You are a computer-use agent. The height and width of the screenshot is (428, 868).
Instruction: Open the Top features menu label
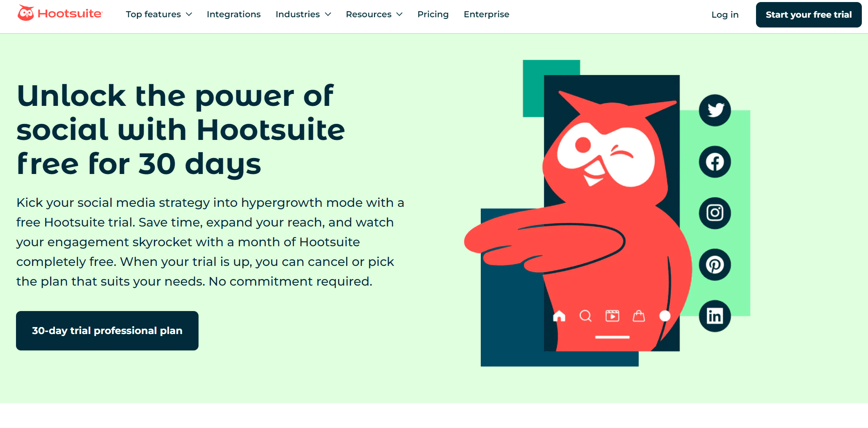[x=153, y=14]
